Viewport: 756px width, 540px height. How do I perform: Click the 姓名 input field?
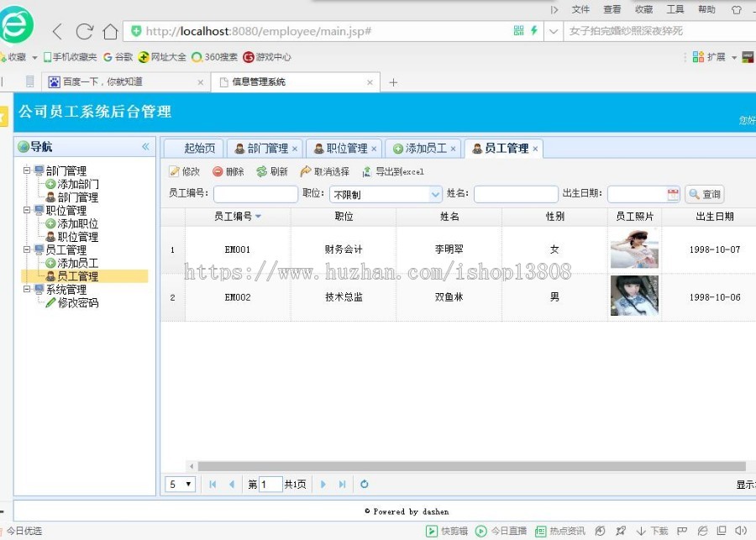point(516,194)
